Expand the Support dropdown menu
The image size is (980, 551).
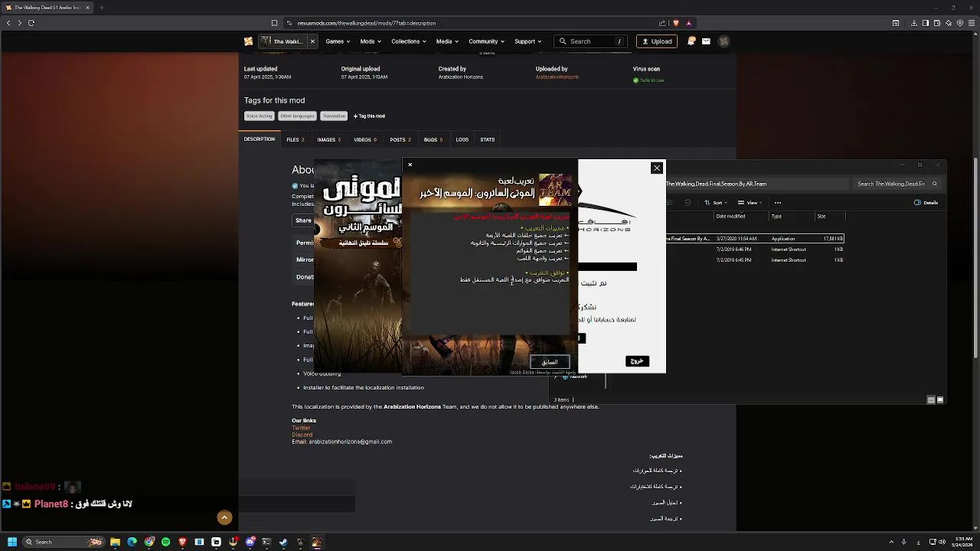click(528, 41)
